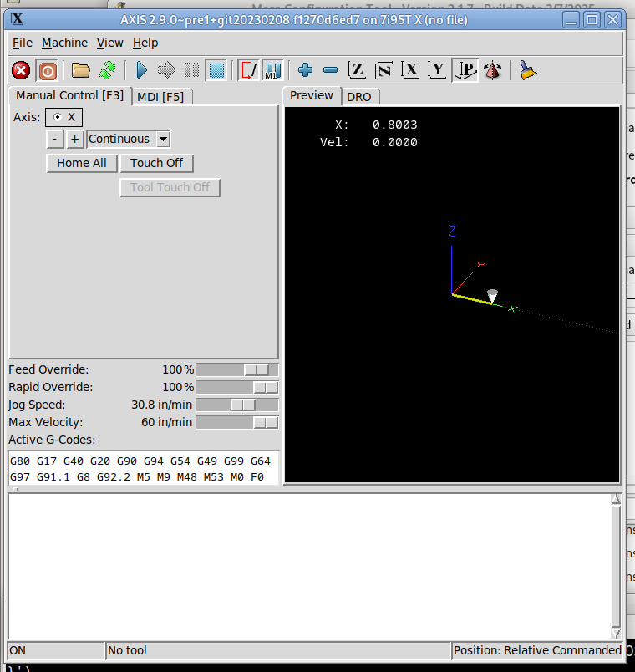Screen dimensions: 635x672
Task: Click Position: Relative Commanded status text
Action: 537,650
